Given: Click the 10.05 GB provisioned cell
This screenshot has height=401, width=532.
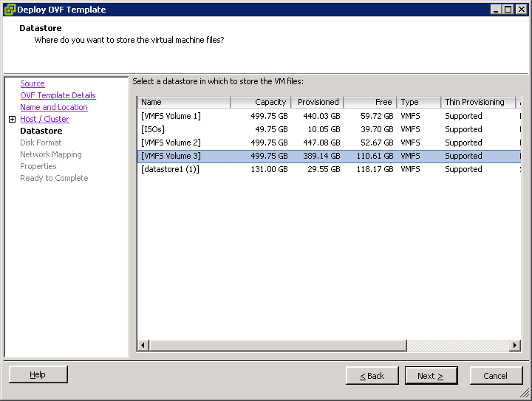Looking at the screenshot, I should pos(324,129).
